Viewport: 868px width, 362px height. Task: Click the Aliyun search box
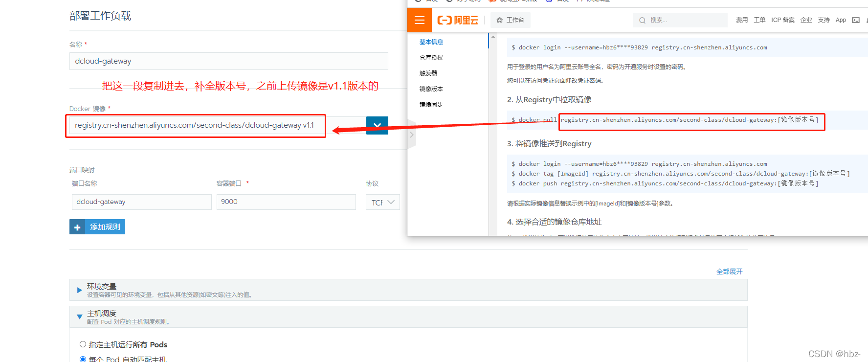(x=680, y=20)
